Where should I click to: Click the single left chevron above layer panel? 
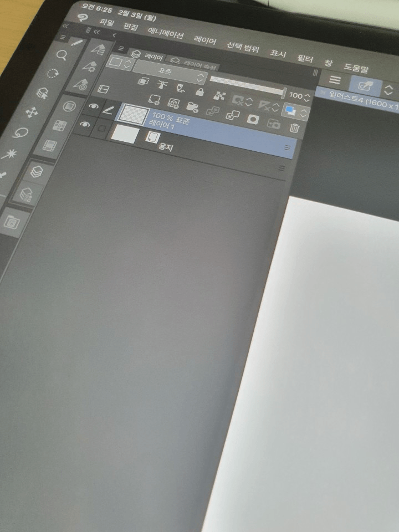click(114, 35)
